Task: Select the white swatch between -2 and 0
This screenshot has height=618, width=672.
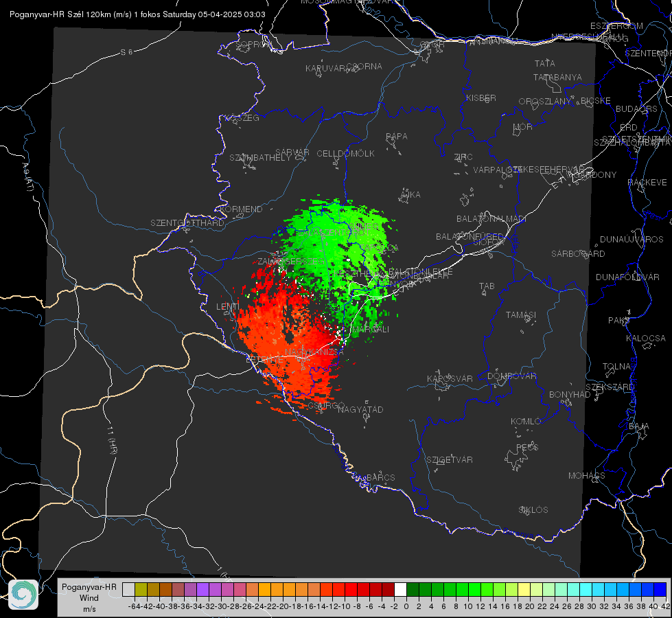Action: (x=400, y=589)
